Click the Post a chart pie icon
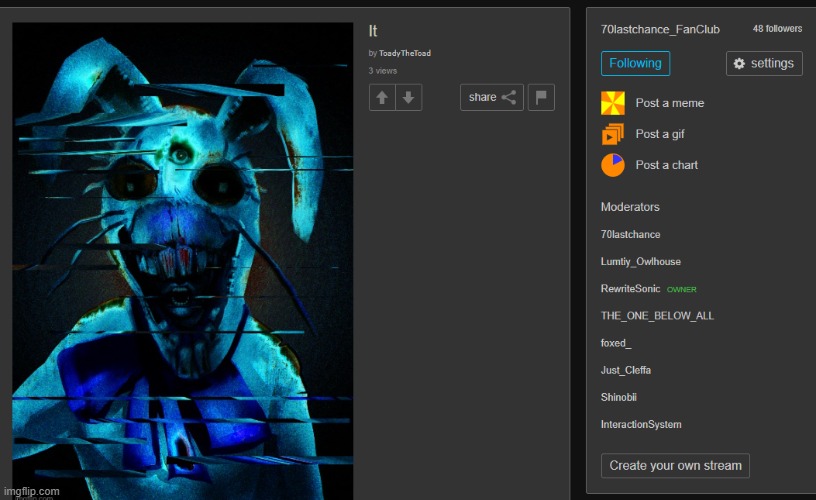816x500 pixels. [612, 165]
